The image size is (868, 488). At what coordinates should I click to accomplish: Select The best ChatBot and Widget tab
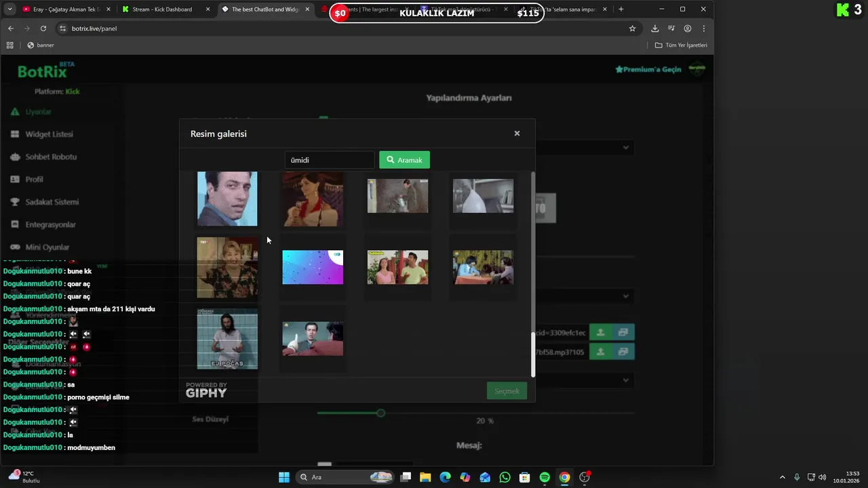[265, 9]
